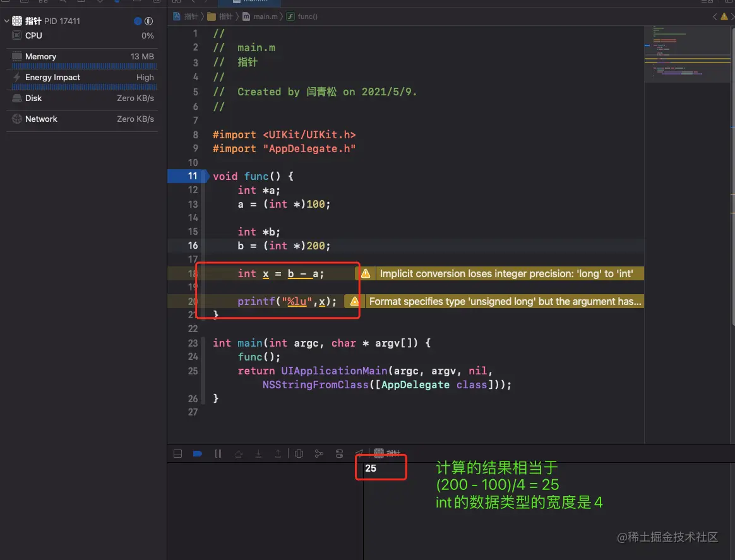Click the CPU chip icon
This screenshot has height=560, width=735.
[17, 35]
